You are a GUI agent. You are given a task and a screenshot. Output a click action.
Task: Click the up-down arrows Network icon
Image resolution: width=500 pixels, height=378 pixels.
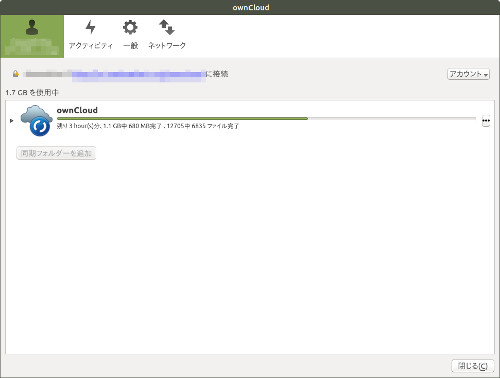pos(167,27)
